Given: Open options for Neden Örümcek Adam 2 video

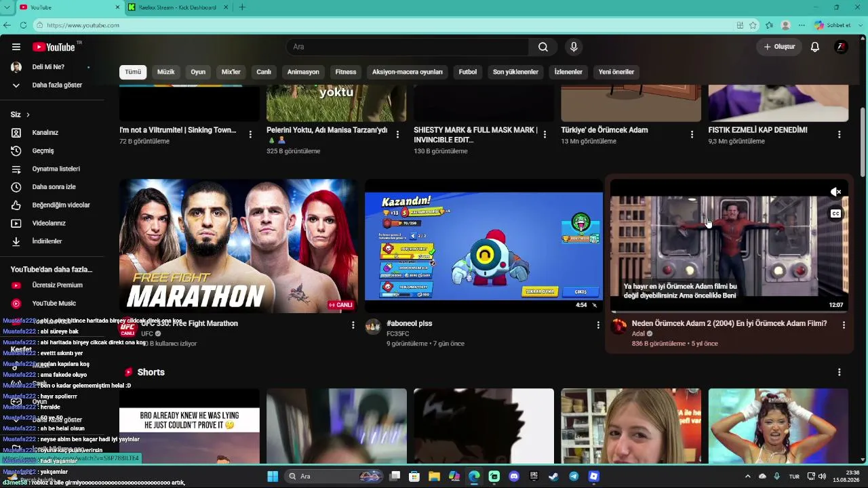Looking at the screenshot, I should (844, 325).
